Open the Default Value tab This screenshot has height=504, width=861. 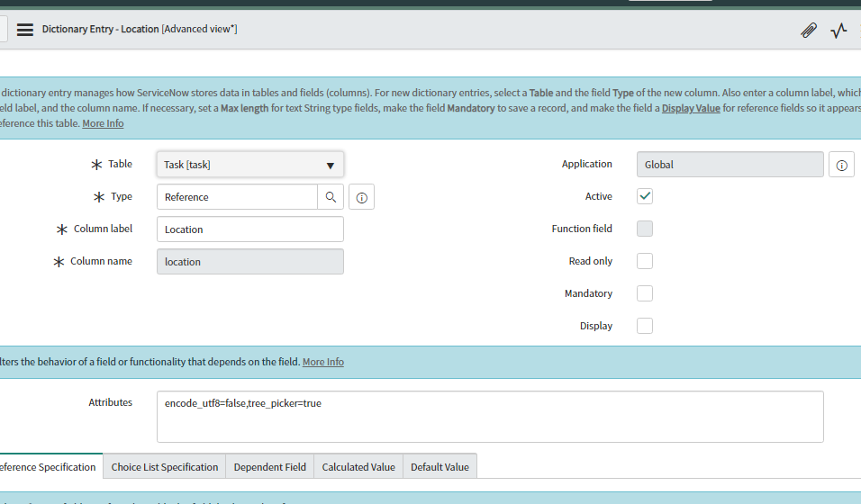tap(440, 467)
